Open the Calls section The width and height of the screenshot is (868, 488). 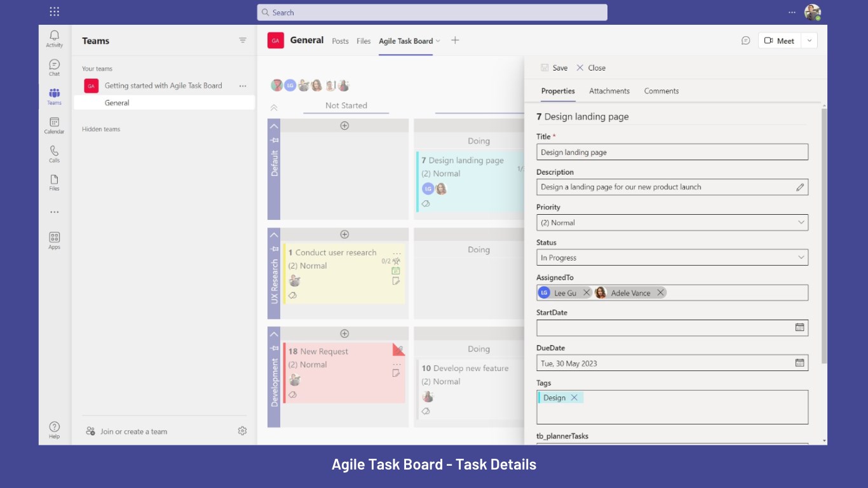click(54, 154)
